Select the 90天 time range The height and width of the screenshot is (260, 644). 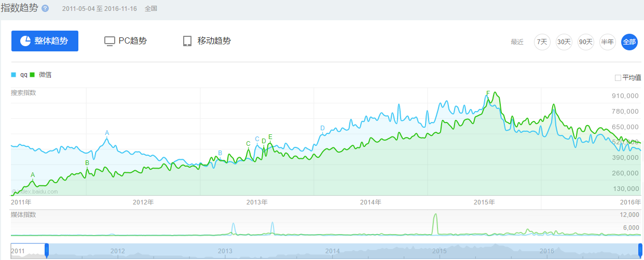click(x=585, y=42)
